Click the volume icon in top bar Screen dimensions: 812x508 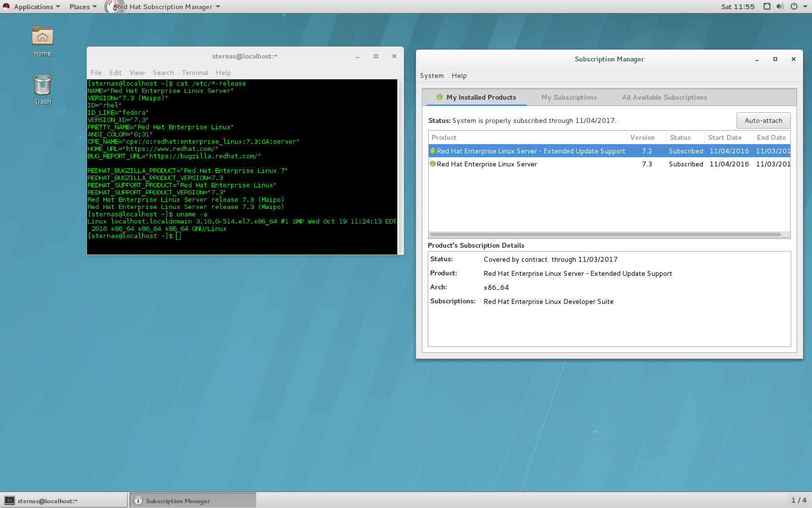(x=780, y=6)
